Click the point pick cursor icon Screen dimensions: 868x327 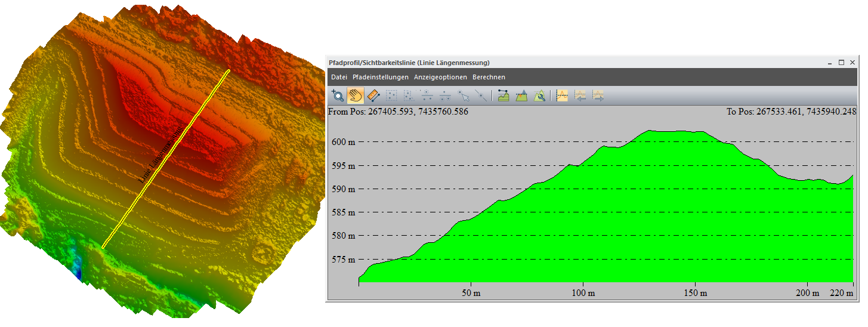(463, 95)
